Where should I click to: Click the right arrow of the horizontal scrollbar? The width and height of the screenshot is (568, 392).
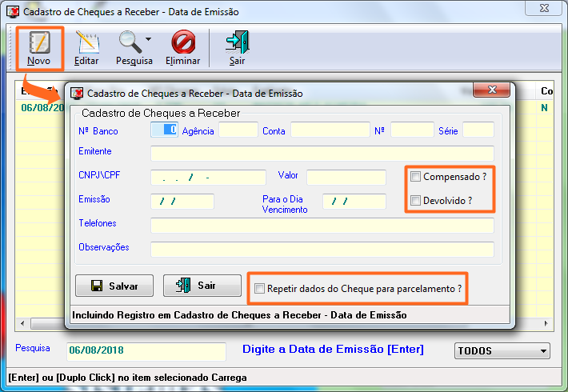546,323
